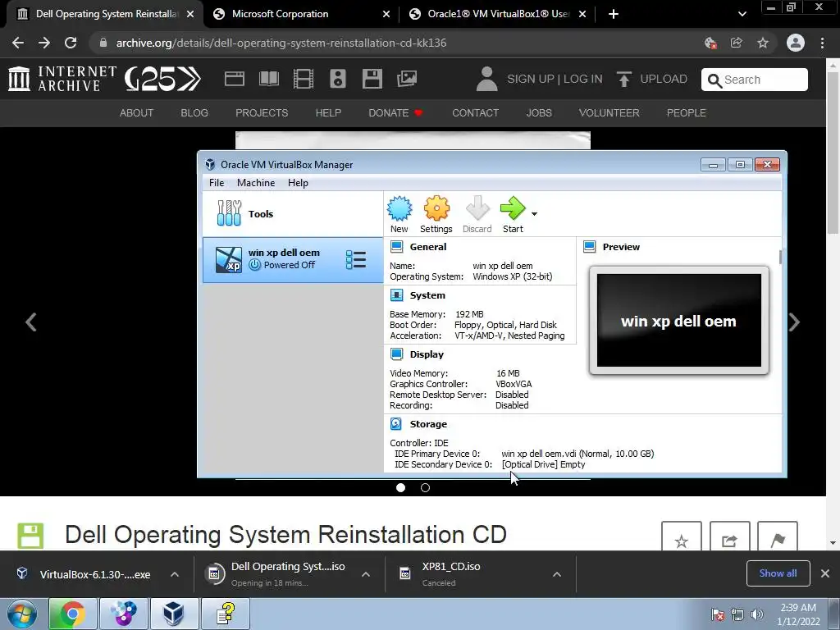Open the VOLUNTEER nav link
Image resolution: width=840 pixels, height=630 pixels.
click(609, 113)
